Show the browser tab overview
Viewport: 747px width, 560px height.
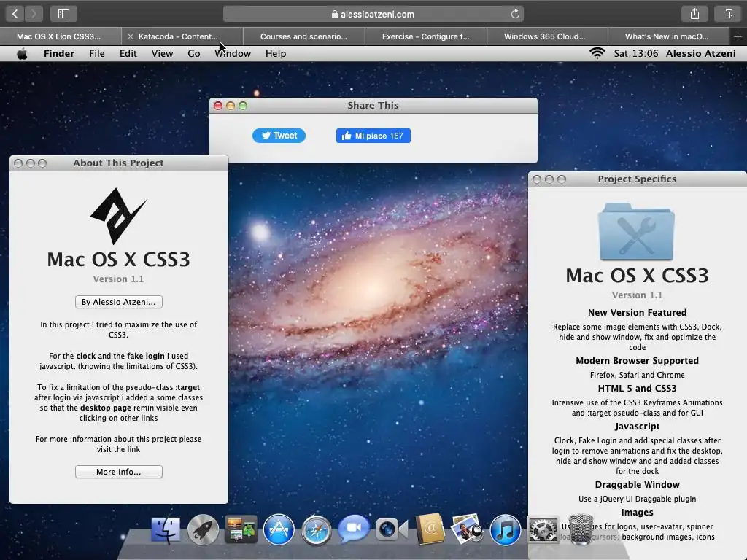(727, 14)
